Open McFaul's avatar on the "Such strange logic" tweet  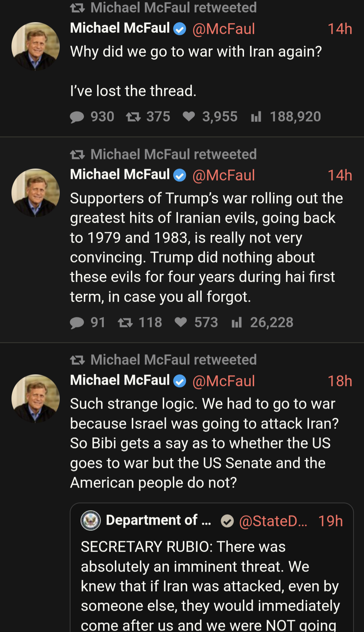pos(35,398)
